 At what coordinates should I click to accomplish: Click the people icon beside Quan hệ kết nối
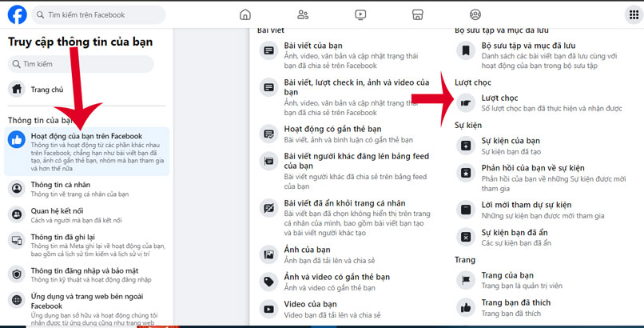point(17,214)
